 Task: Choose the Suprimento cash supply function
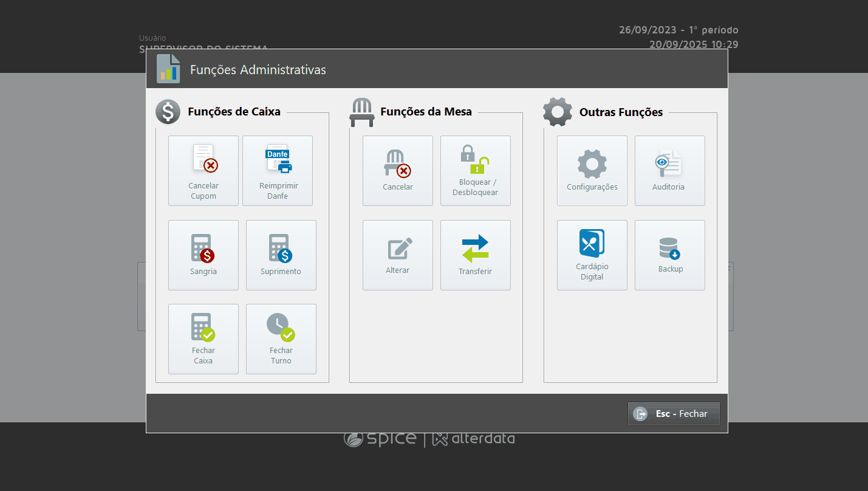(x=281, y=255)
